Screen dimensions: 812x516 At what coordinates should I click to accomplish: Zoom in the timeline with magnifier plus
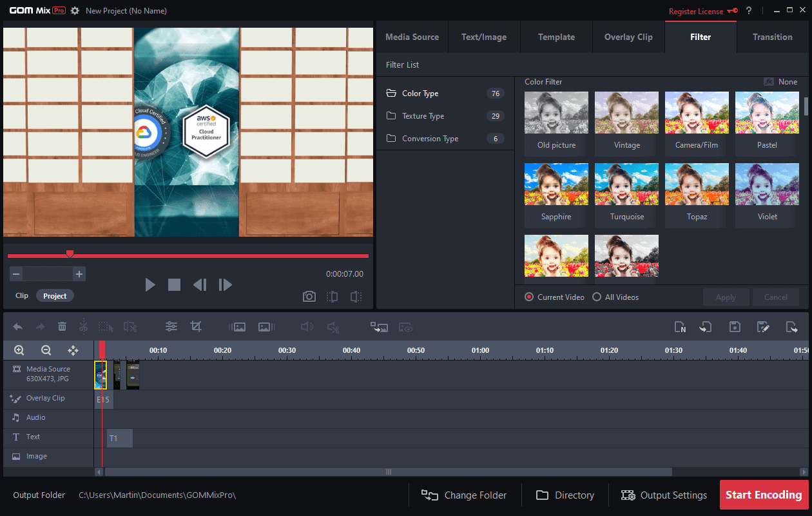[19, 350]
